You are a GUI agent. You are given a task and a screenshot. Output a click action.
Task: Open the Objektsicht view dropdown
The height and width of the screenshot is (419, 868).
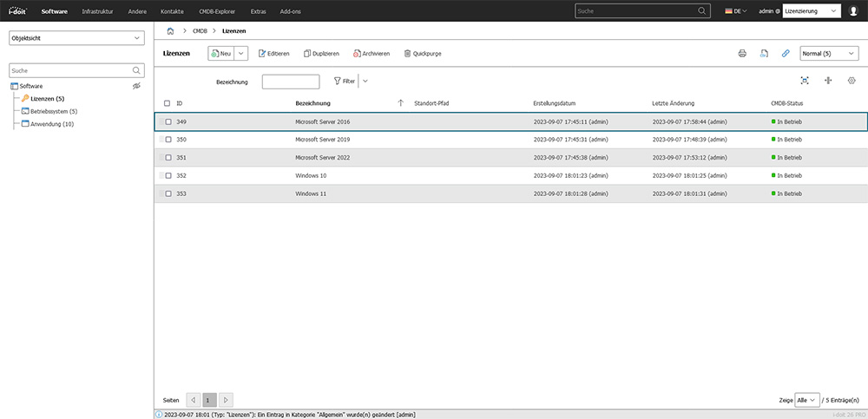point(76,38)
